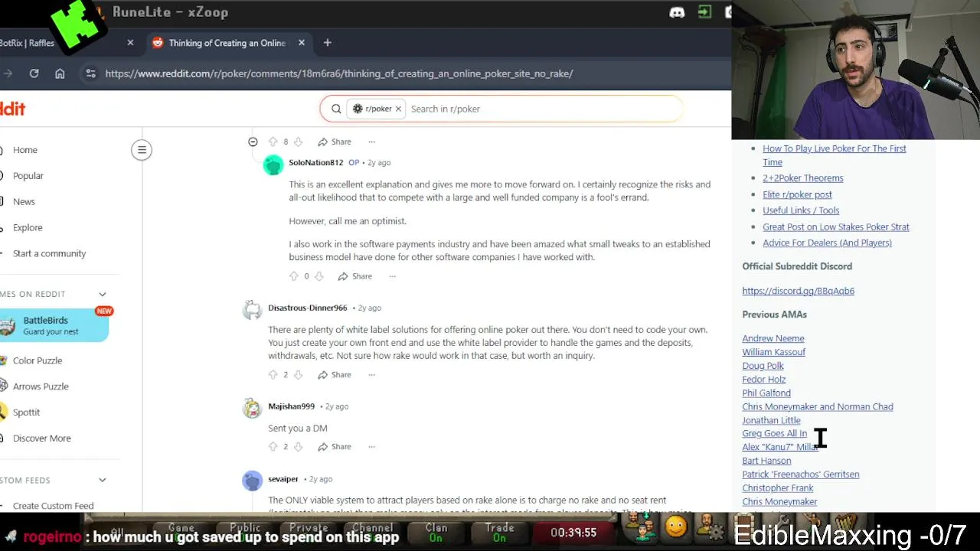Open Phil Galfond AMA link
The height and width of the screenshot is (551, 980).
click(766, 393)
